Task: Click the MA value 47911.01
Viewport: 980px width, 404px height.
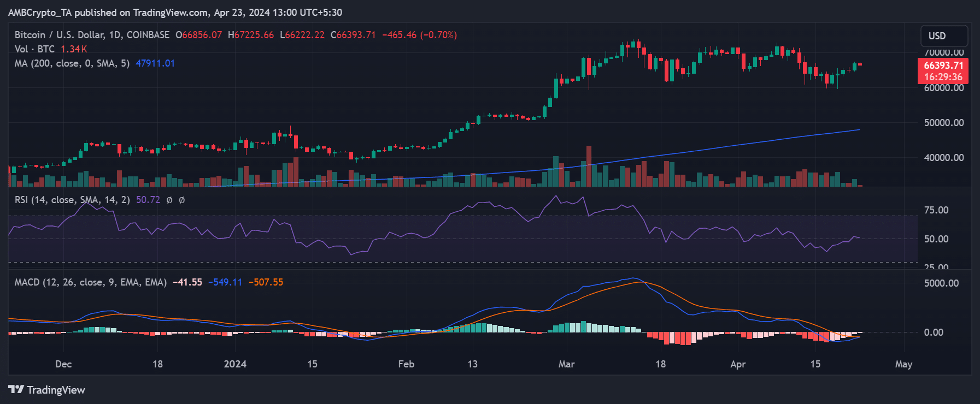Action: (x=155, y=63)
